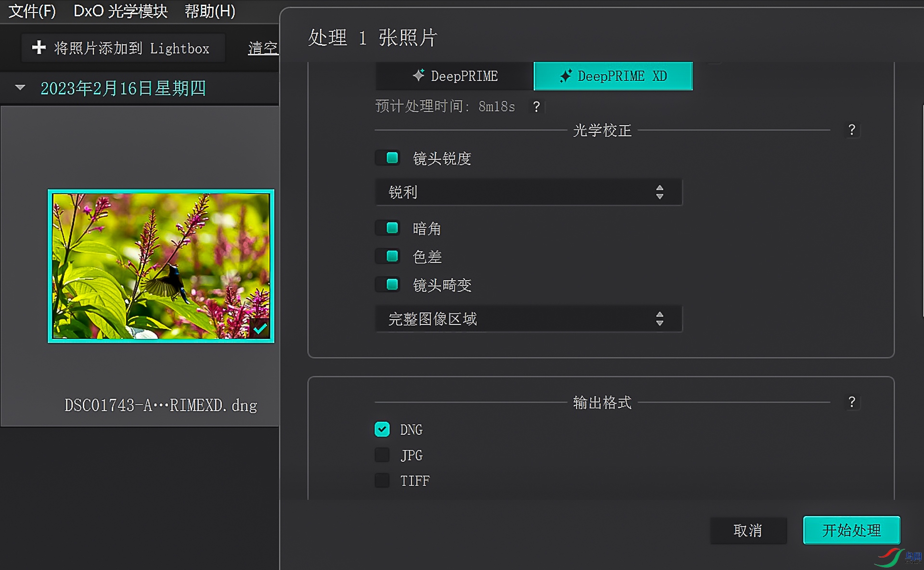924x570 pixels.
Task: Open the DxO 光学模块 menu
Action: (120, 11)
